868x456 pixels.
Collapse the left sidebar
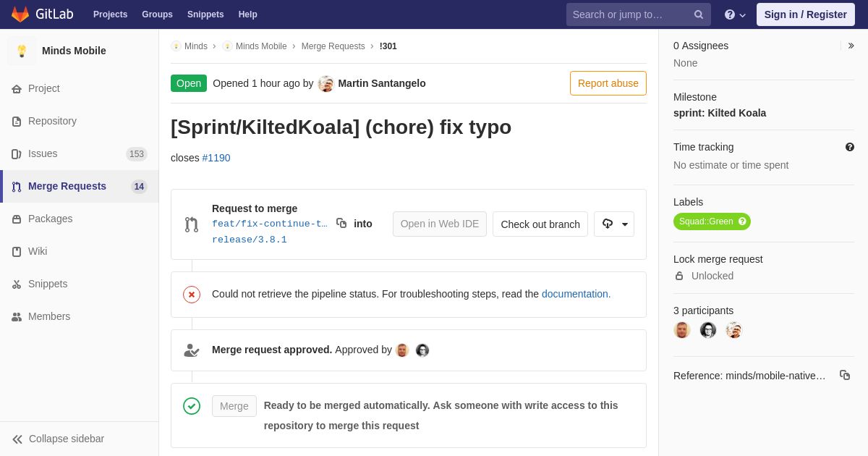tap(80, 439)
